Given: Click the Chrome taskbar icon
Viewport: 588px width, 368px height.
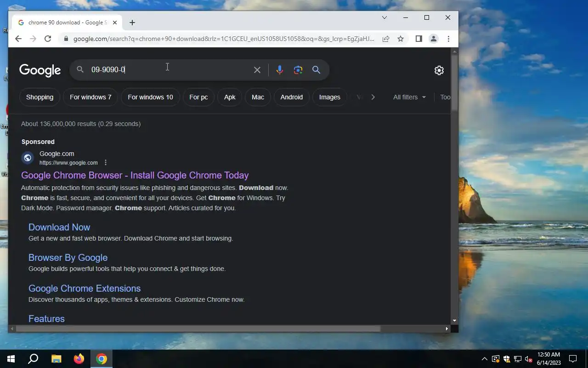Looking at the screenshot, I should [x=102, y=359].
